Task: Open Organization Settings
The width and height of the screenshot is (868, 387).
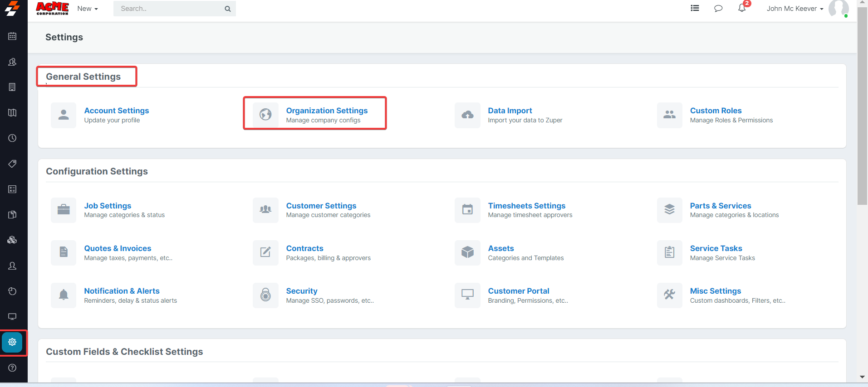Action: [x=327, y=111]
